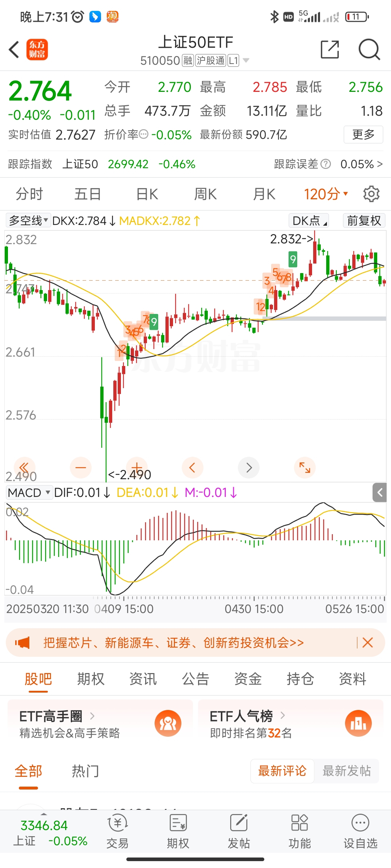Tap 更多 to show more quotes
This screenshot has width=391, height=868.
point(363,135)
